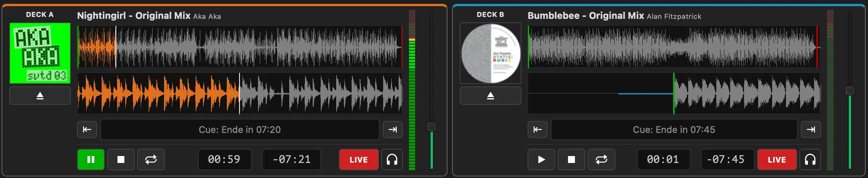
Task: Toggle LIVE button on Deck A
Action: click(359, 160)
